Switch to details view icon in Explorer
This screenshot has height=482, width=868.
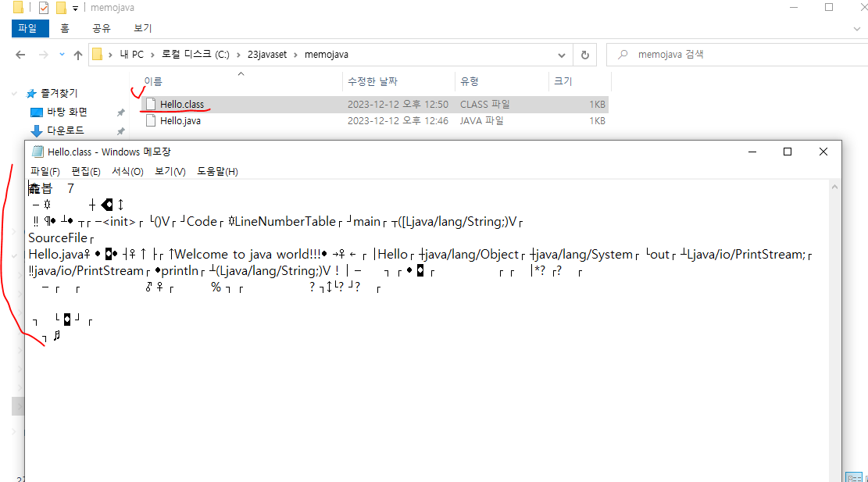(854, 477)
